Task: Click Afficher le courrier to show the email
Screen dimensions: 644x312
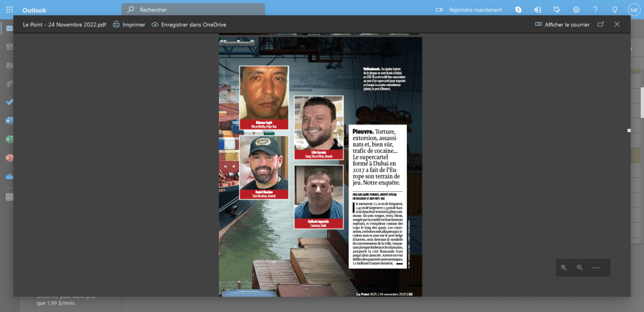Action: 559,25
